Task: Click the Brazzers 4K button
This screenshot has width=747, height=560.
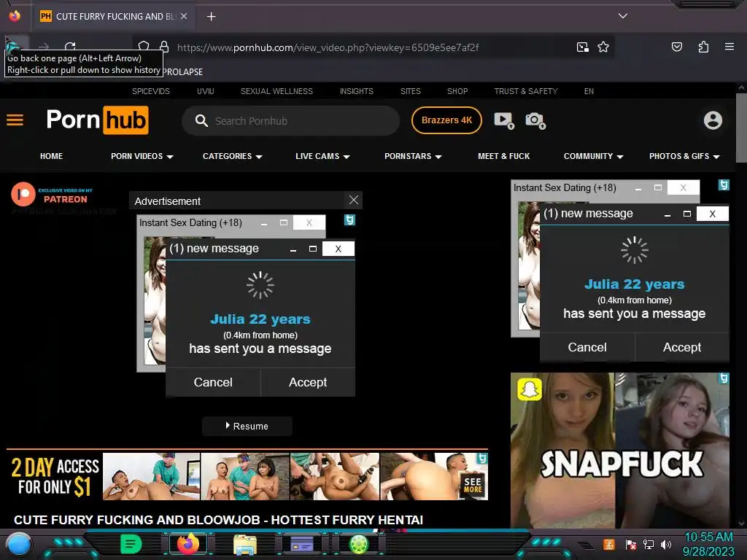Action: tap(446, 120)
